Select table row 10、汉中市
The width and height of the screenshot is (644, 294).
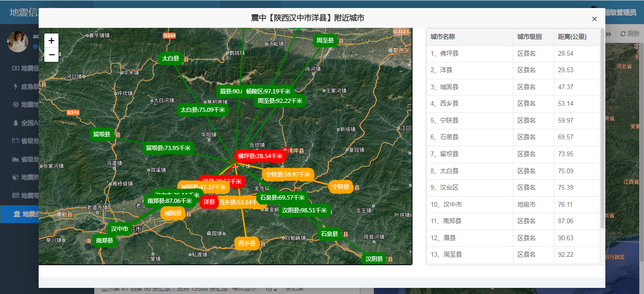(x=513, y=205)
